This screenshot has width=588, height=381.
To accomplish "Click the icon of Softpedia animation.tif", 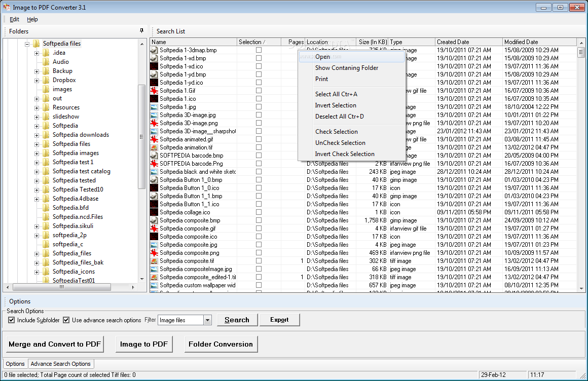I will tap(154, 147).
